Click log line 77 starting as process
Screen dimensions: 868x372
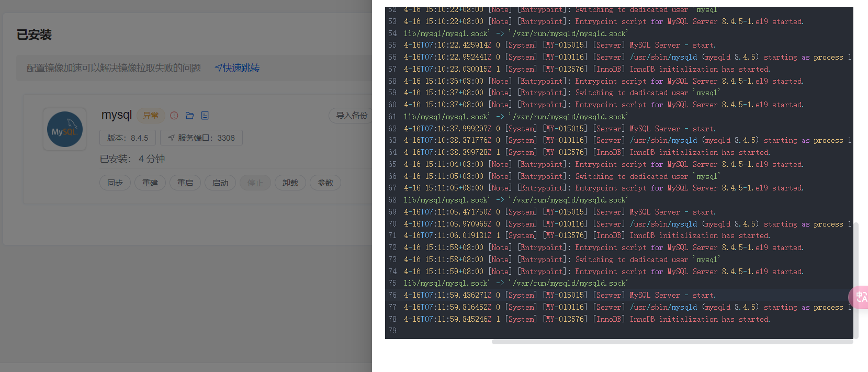pos(627,307)
